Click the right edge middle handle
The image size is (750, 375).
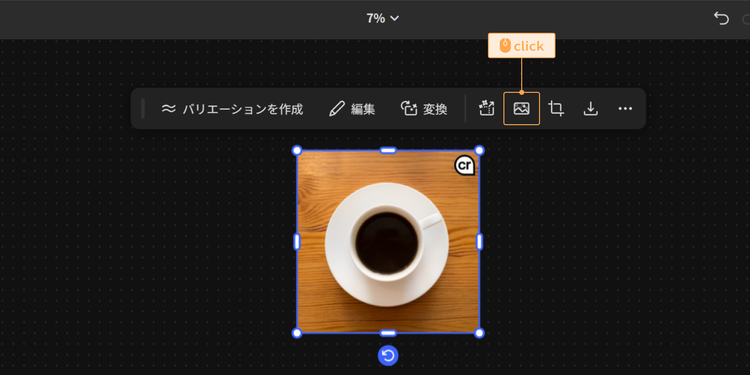click(x=479, y=242)
